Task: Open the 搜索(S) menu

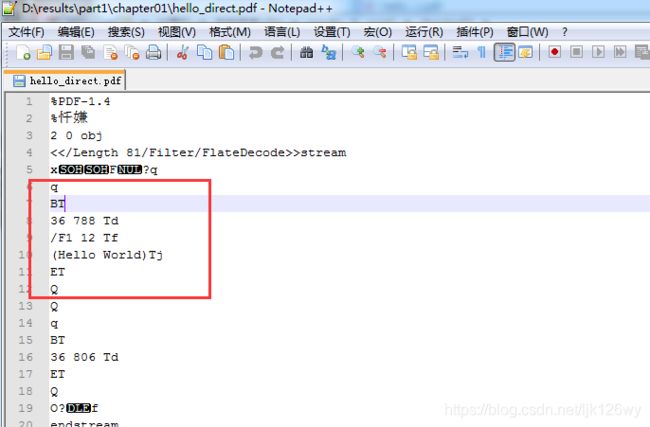Action: point(126,32)
